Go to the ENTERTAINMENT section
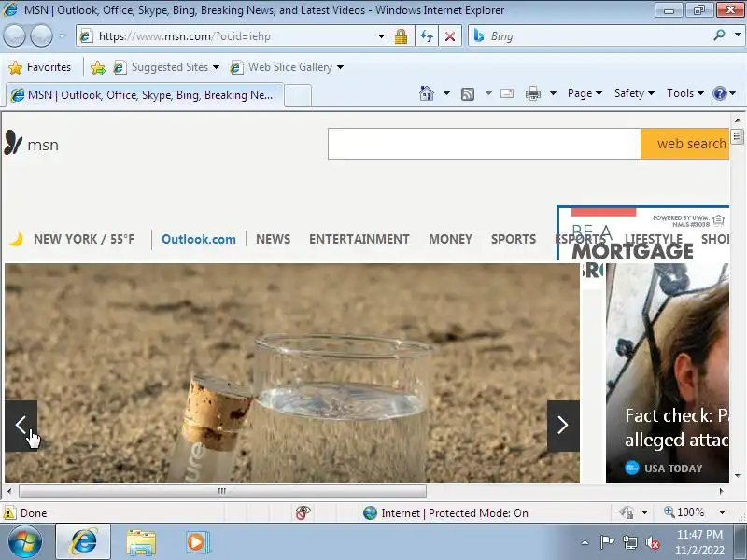Image resolution: width=747 pixels, height=560 pixels. pos(359,239)
